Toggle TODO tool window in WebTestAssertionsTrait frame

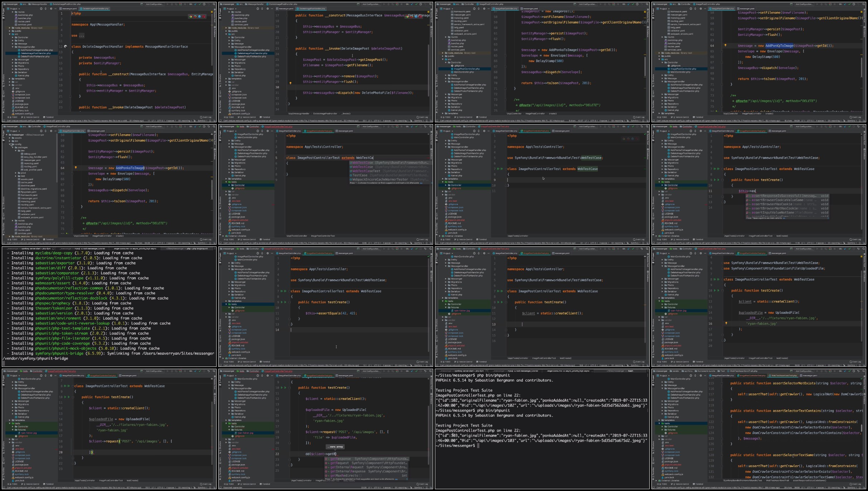pyautogui.click(x=662, y=484)
